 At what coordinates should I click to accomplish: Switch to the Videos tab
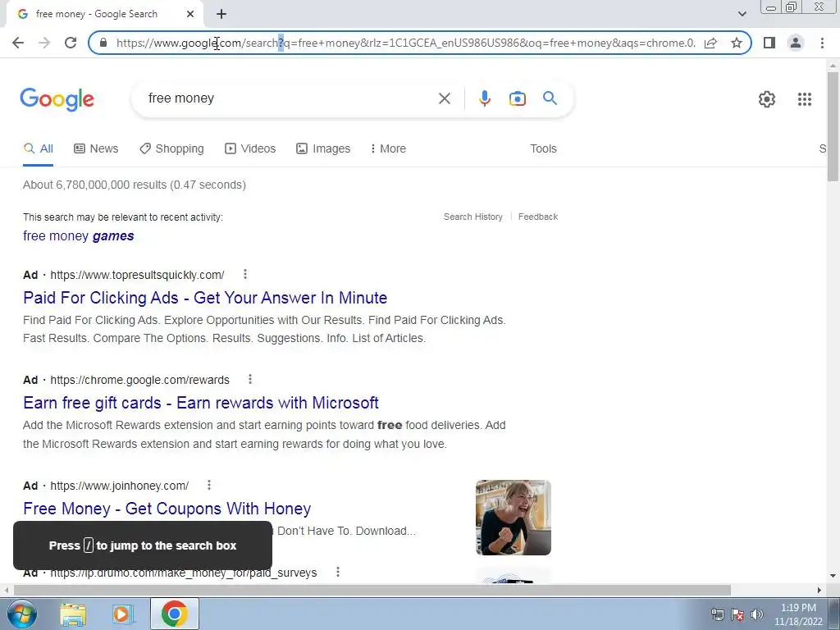click(249, 148)
